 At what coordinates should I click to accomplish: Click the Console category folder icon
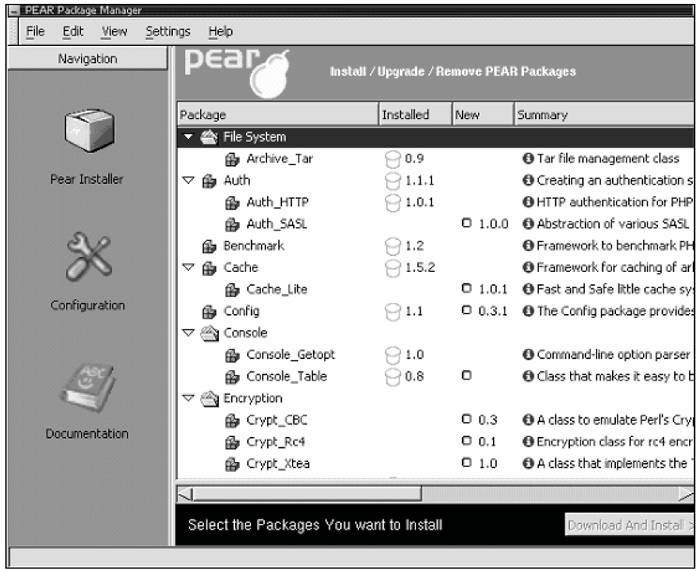(x=209, y=333)
